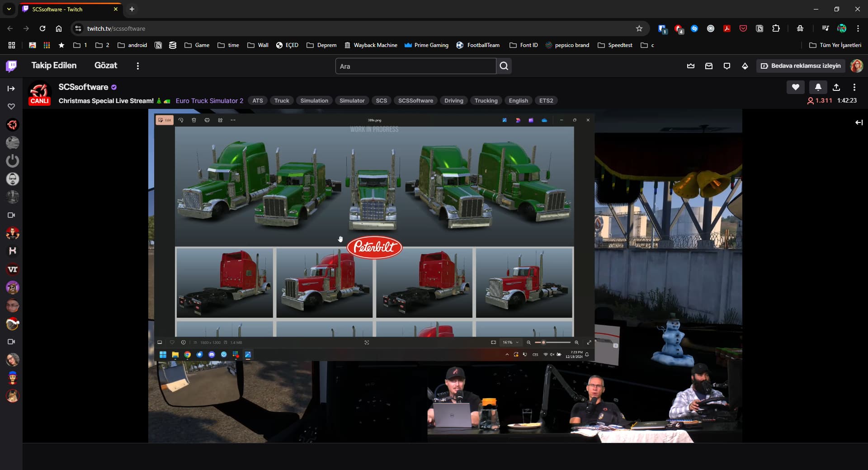
Task: Toggle stream notifications bell
Action: point(818,87)
